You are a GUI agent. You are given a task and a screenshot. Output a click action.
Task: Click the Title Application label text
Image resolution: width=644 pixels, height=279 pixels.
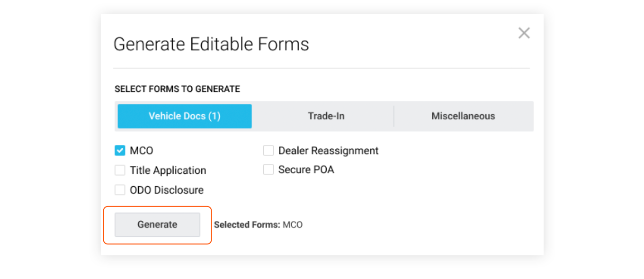(168, 170)
